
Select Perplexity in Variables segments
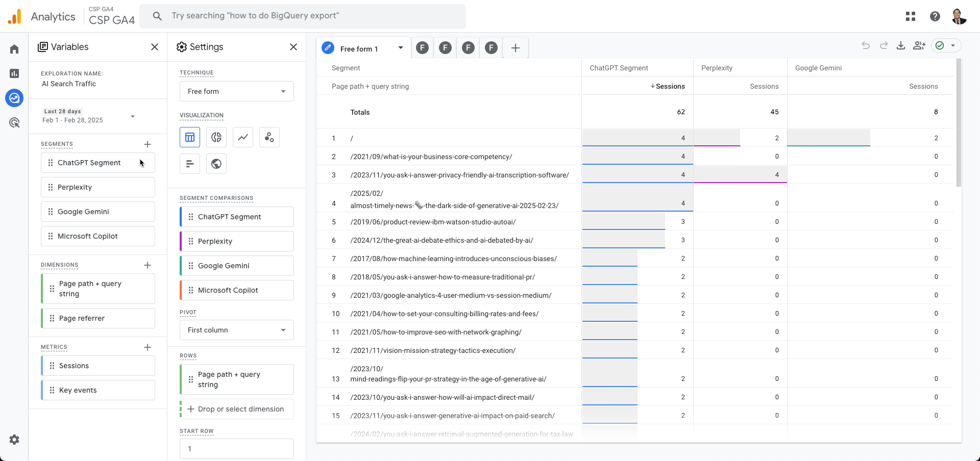[x=98, y=187]
